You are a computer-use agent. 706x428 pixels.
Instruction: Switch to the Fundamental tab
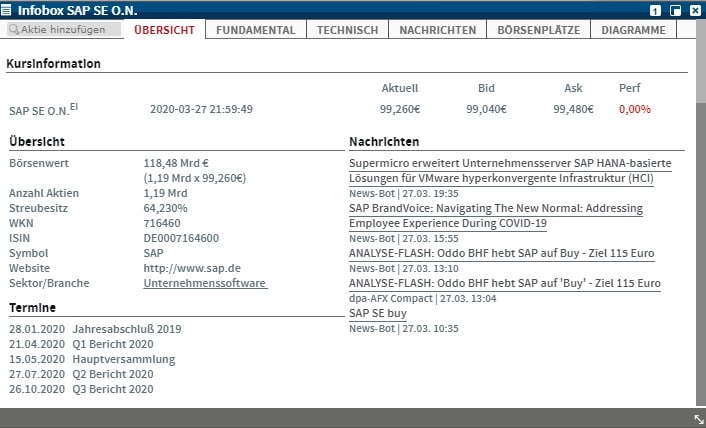pyautogui.click(x=254, y=30)
